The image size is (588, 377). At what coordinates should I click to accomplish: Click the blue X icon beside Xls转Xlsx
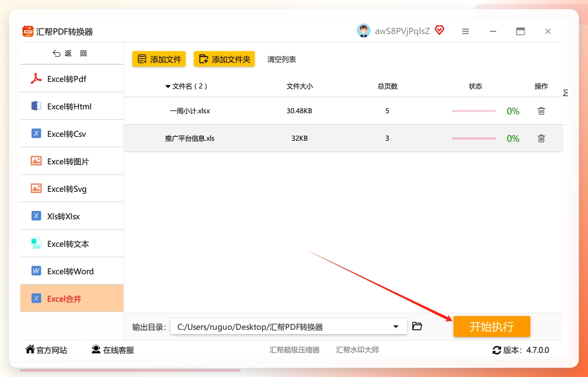click(36, 216)
